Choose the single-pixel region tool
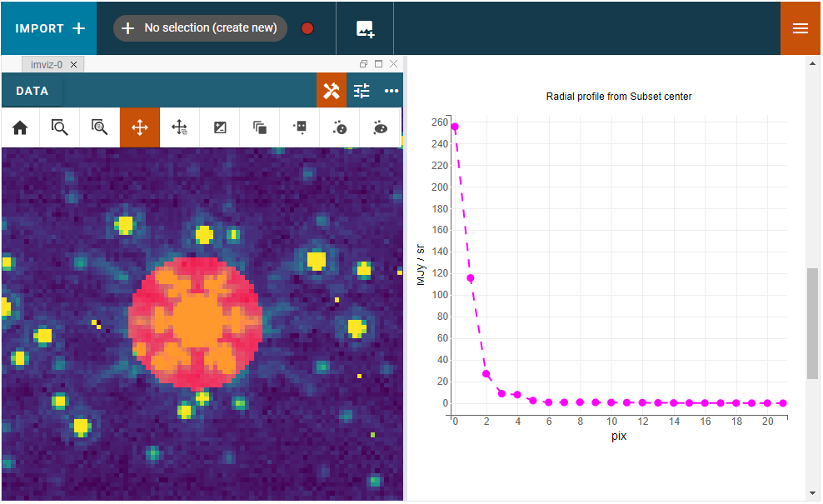Image resolution: width=823 pixels, height=504 pixels. [x=299, y=127]
